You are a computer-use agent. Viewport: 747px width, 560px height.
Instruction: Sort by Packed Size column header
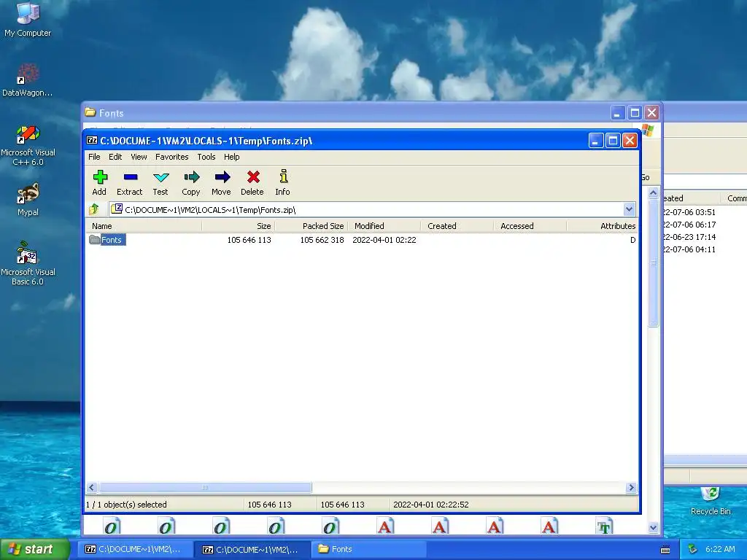pyautogui.click(x=311, y=226)
